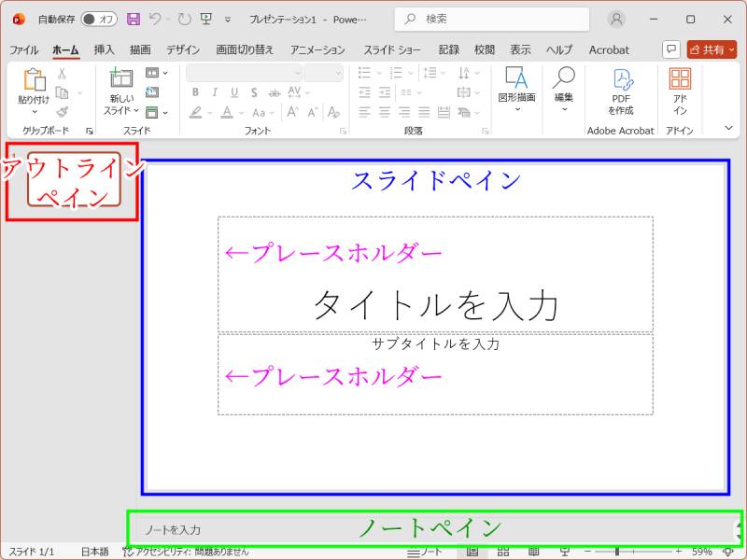The height and width of the screenshot is (560, 747).
Task: Start Slide Show from the status bar icon
Action: click(x=565, y=552)
